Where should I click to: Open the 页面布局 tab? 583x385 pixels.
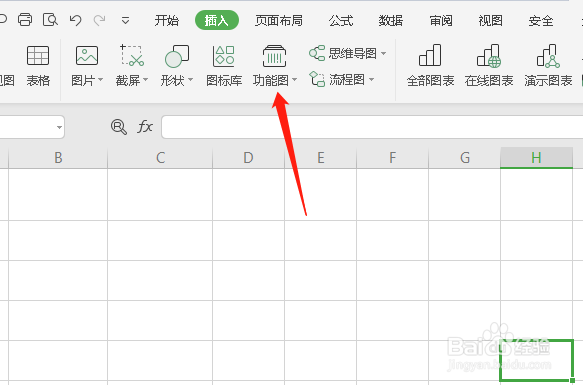[278, 20]
